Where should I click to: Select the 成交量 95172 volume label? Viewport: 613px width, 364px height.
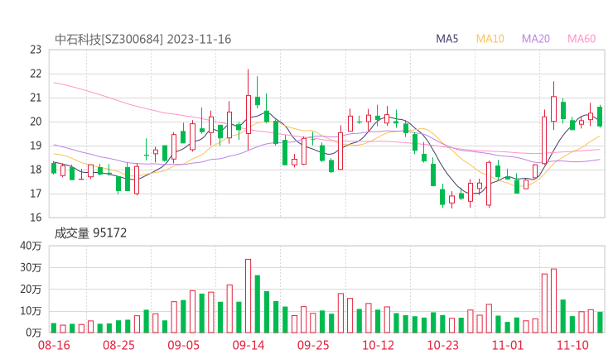pos(90,233)
